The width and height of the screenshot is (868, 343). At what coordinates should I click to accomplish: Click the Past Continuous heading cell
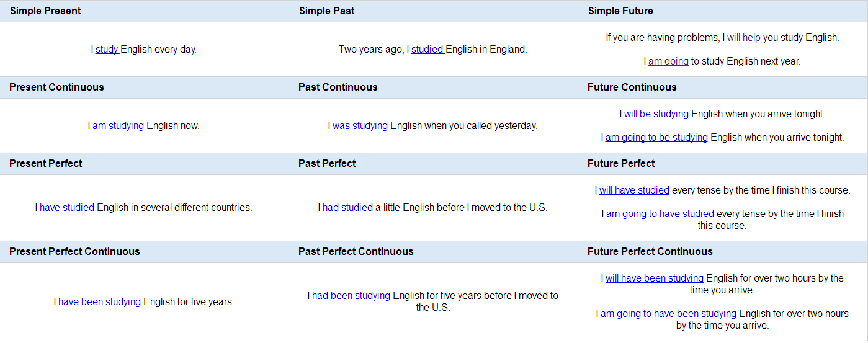click(x=434, y=87)
